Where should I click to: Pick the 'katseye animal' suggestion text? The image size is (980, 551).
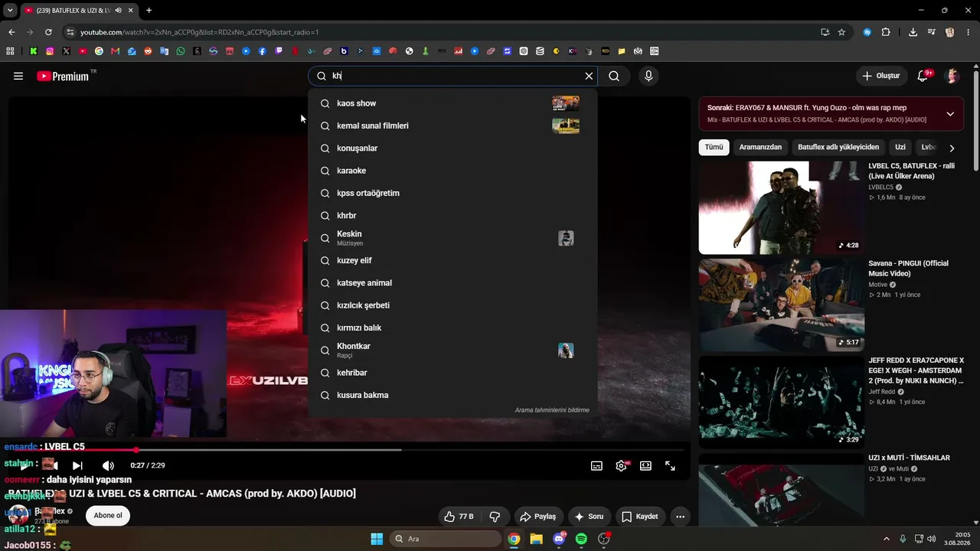click(x=364, y=283)
